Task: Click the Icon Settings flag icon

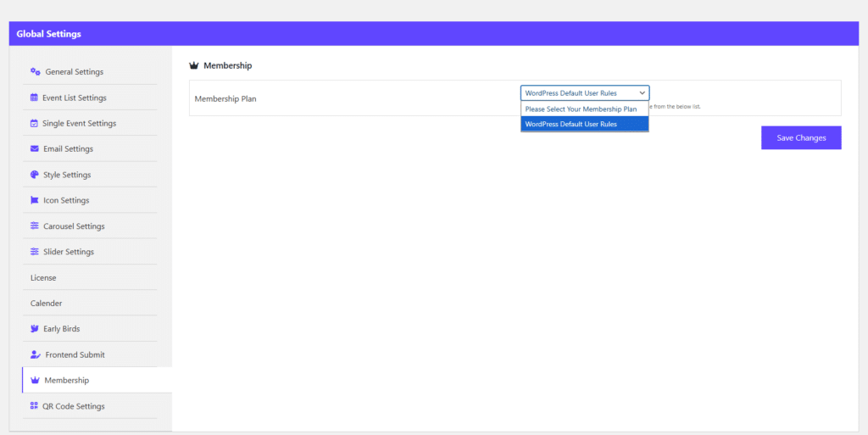Action: (34, 200)
